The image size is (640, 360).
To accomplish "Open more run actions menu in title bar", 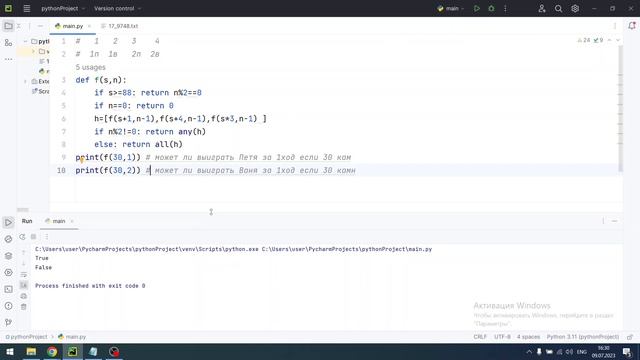I will tap(505, 8).
